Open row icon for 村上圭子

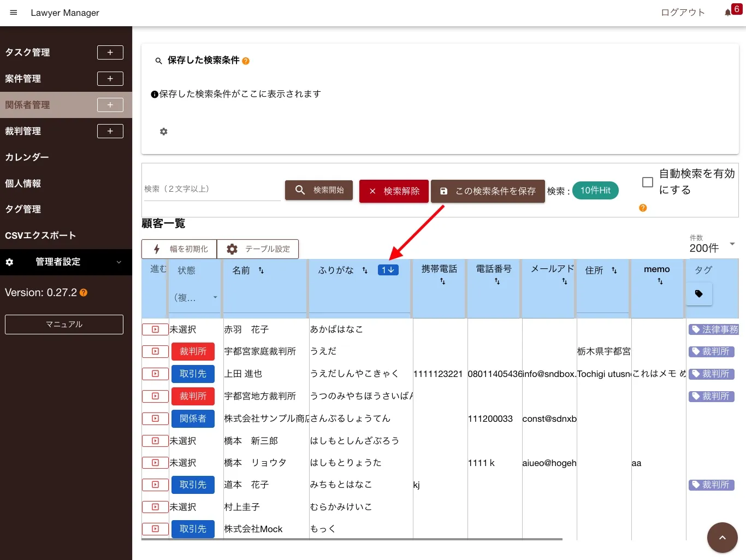155,507
